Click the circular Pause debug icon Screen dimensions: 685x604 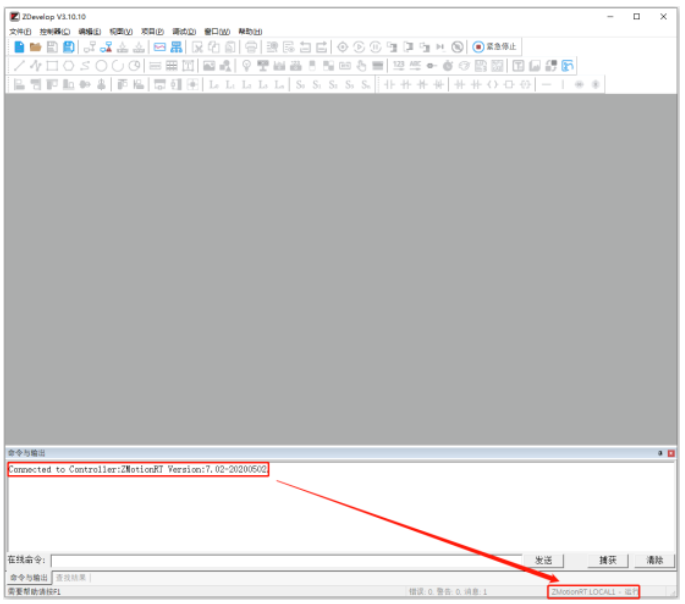click(376, 47)
